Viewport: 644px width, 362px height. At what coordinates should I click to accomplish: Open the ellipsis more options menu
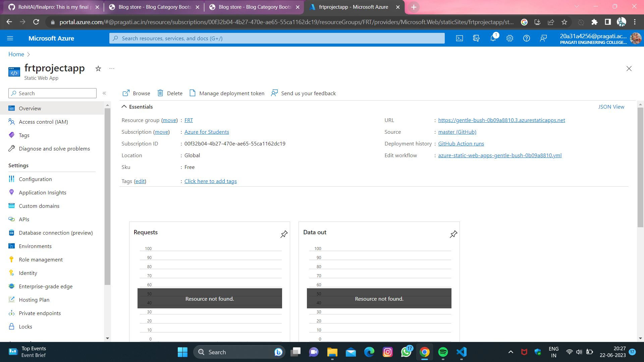pyautogui.click(x=112, y=68)
